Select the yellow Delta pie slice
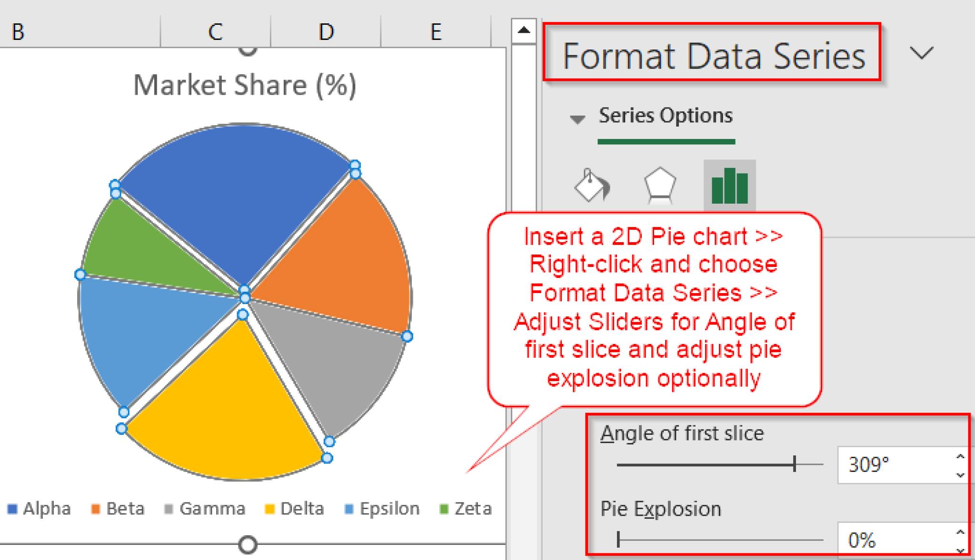The width and height of the screenshot is (975, 560). [x=224, y=400]
